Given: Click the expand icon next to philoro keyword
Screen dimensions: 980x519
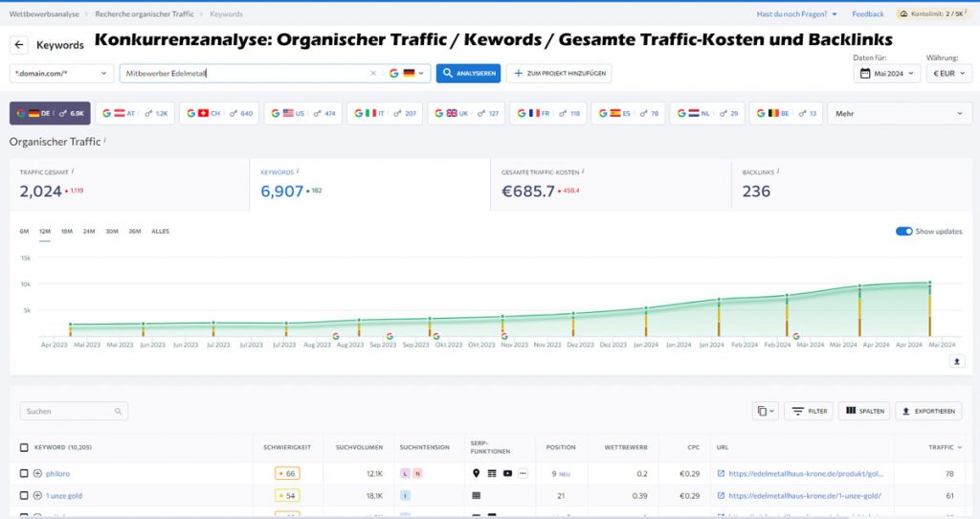Looking at the screenshot, I should pyautogui.click(x=38, y=473).
